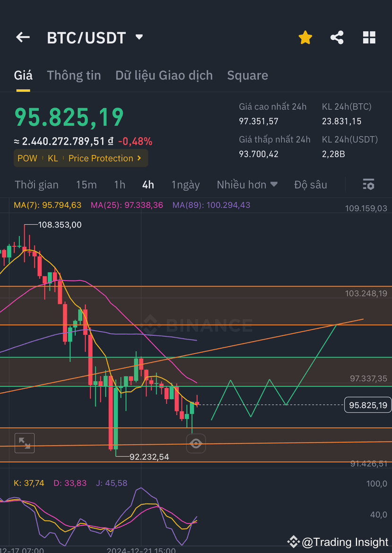Switch to the Thông tin tab
The image size is (392, 553).
[x=74, y=75]
